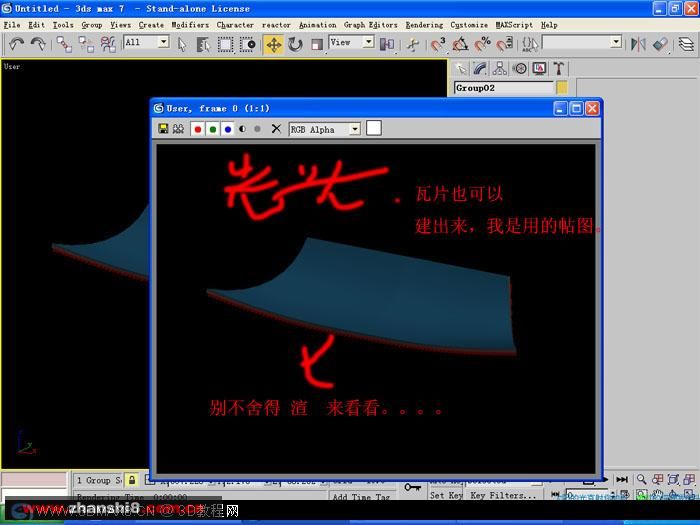The width and height of the screenshot is (700, 525).
Task: Open the Edit menu
Action: pyautogui.click(x=36, y=25)
